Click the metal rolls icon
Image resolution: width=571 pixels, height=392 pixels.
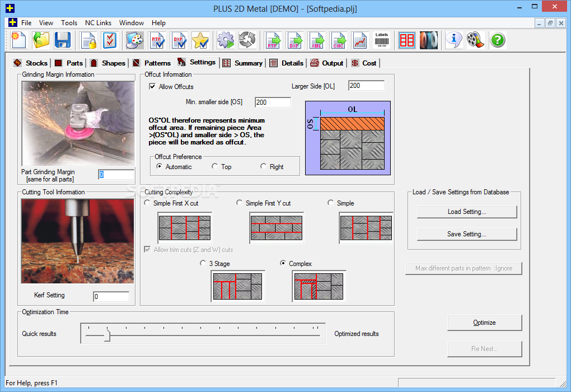click(429, 40)
